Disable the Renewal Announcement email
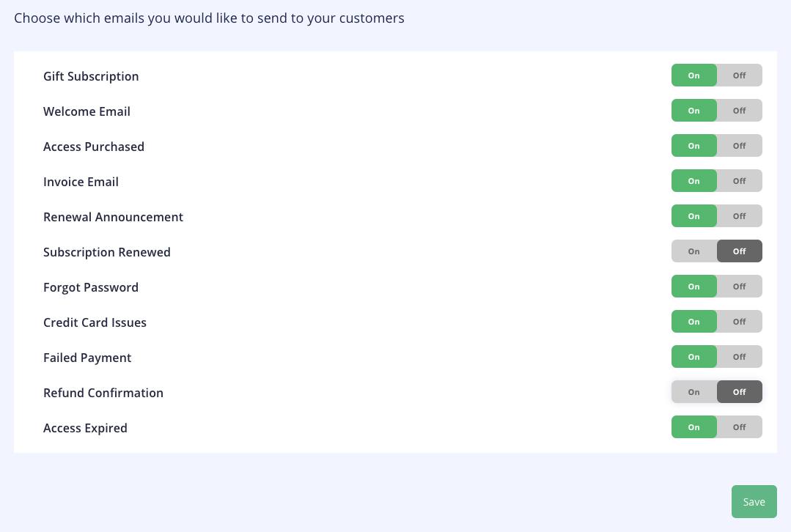 (739, 215)
